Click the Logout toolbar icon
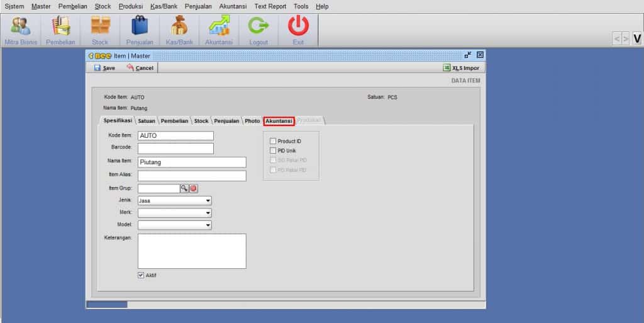644x323 pixels. point(258,30)
